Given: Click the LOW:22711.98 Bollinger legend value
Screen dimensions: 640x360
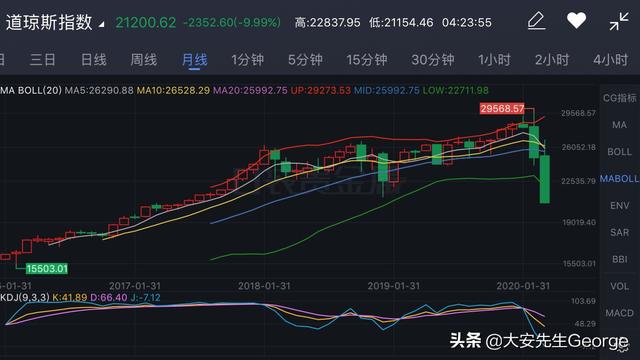Looking at the screenshot, I should click(456, 90).
